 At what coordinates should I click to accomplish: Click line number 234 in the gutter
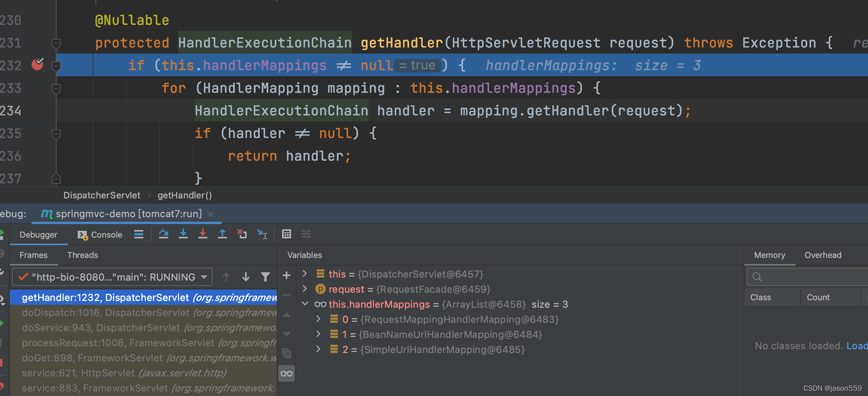(11, 111)
